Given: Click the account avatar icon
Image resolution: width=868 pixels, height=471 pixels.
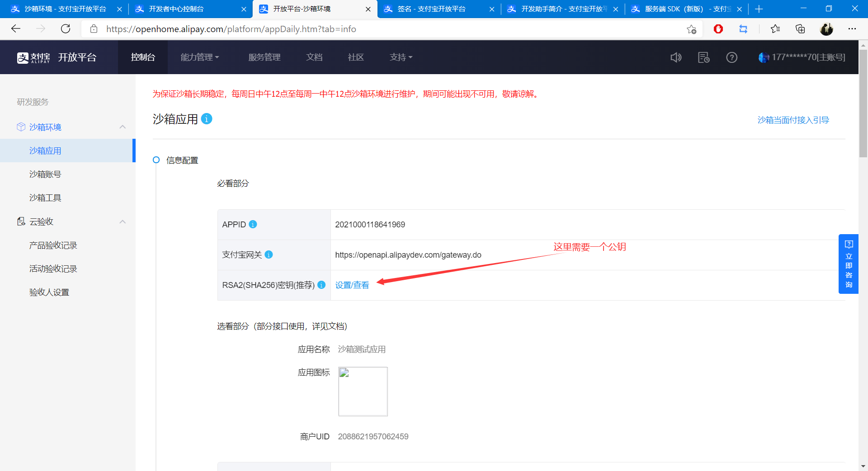Looking at the screenshot, I should click(764, 57).
